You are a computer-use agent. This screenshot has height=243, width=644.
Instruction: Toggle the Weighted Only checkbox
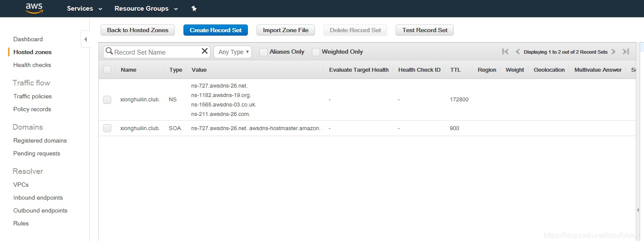tap(316, 52)
